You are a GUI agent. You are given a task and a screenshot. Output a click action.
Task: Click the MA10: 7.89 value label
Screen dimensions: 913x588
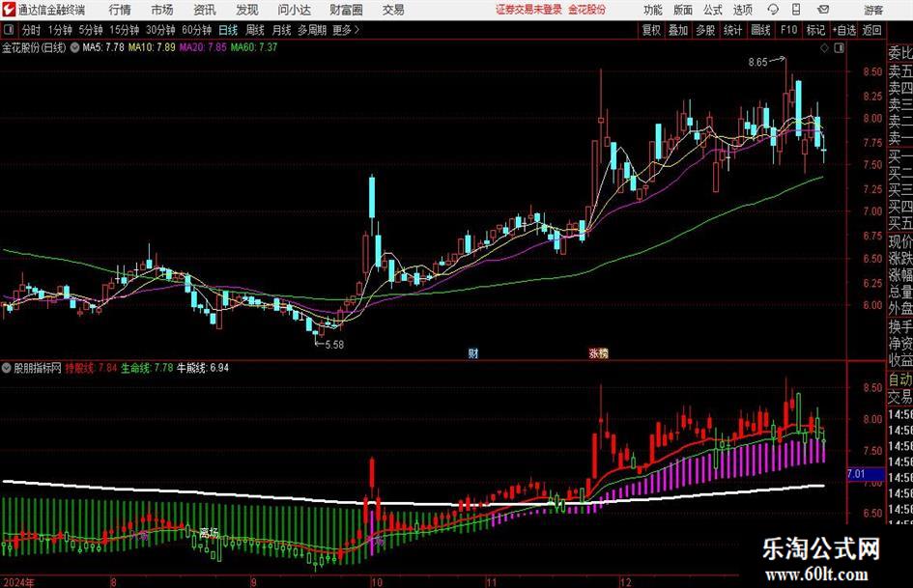pos(152,47)
